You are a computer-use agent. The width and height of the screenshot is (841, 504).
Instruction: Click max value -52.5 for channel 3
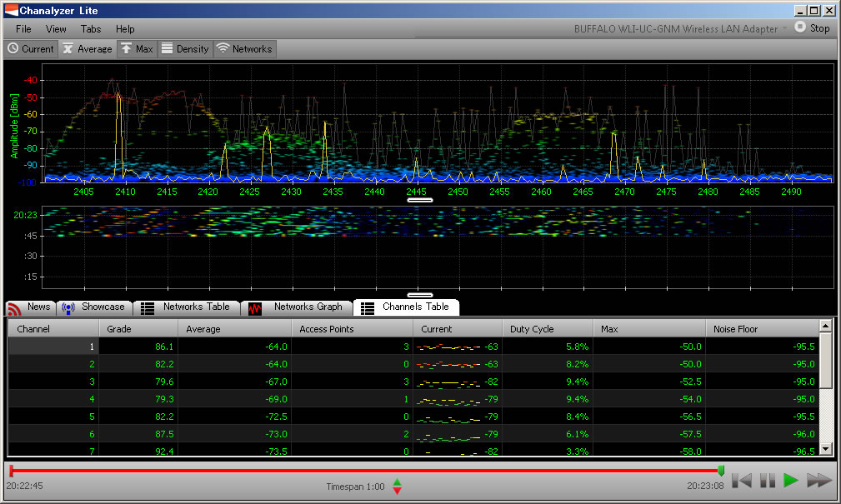(690, 382)
